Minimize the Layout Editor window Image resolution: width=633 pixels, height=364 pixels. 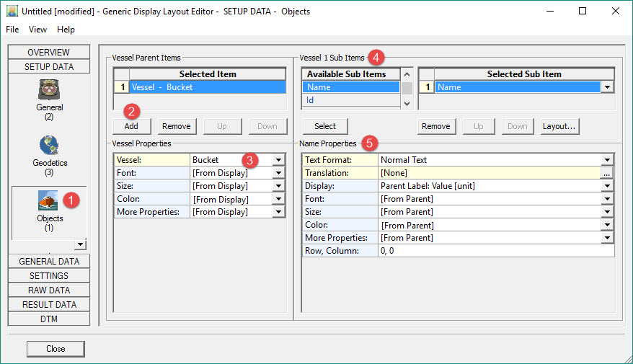tap(550, 11)
